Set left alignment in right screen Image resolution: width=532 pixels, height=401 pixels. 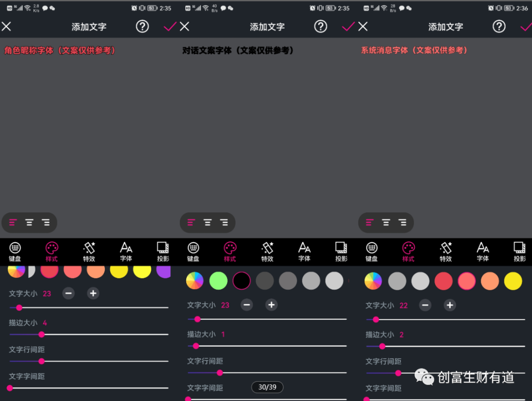pyautogui.click(x=369, y=223)
